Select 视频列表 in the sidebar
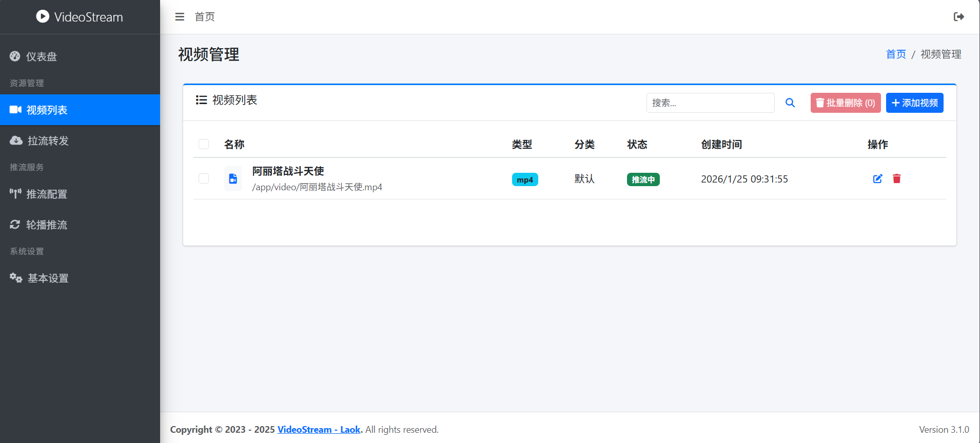This screenshot has width=980, height=443. click(80, 110)
